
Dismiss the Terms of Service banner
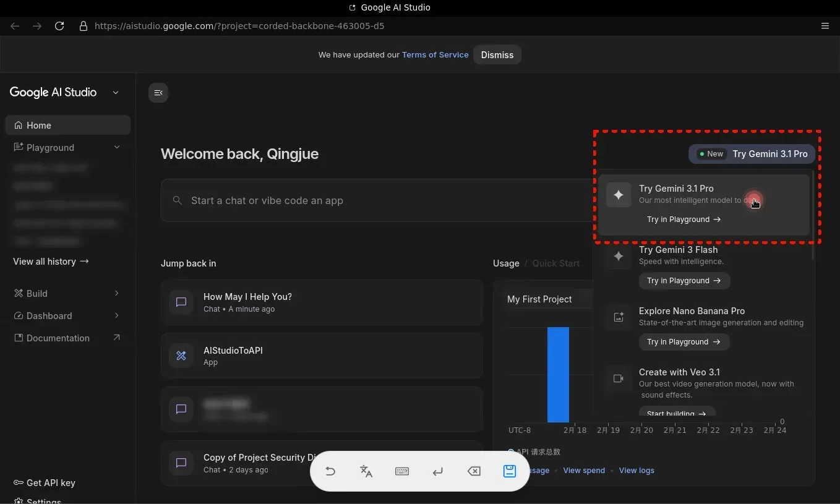(x=497, y=55)
